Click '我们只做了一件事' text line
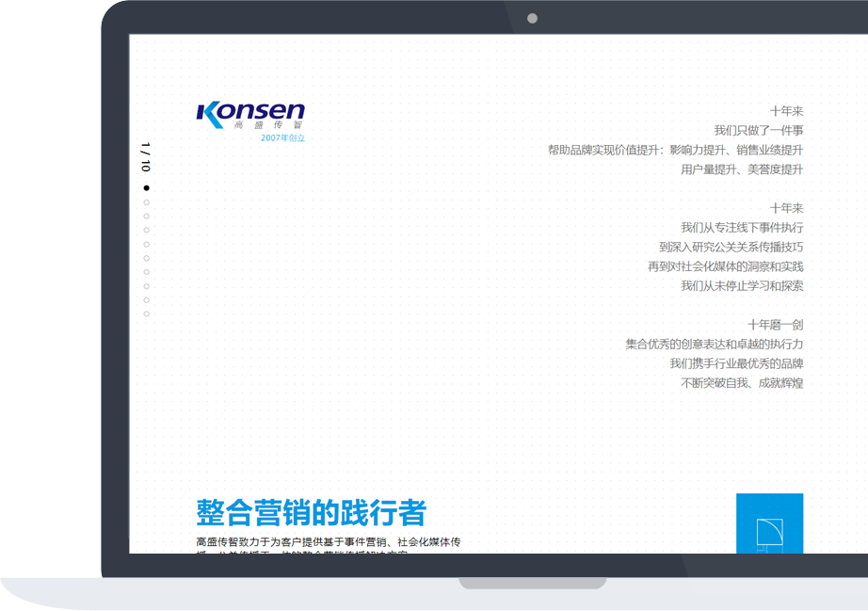 pyautogui.click(x=758, y=131)
